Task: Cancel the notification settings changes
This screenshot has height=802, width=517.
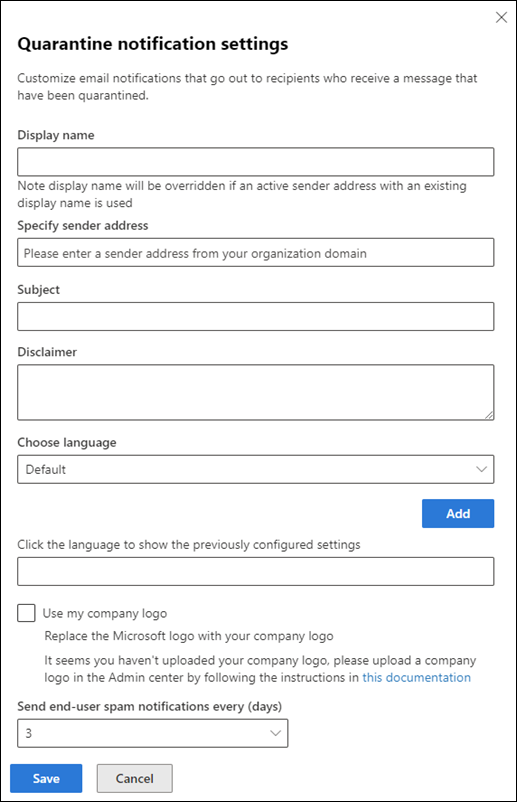Action: point(134,778)
